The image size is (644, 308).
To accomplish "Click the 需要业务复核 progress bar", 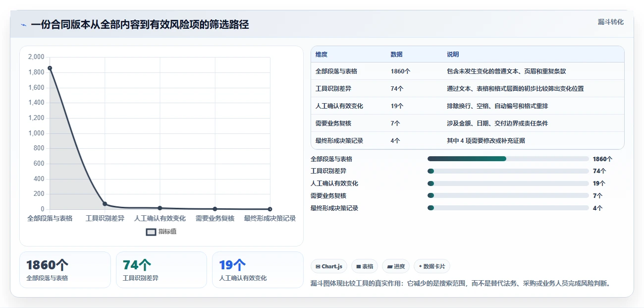I will (508, 195).
